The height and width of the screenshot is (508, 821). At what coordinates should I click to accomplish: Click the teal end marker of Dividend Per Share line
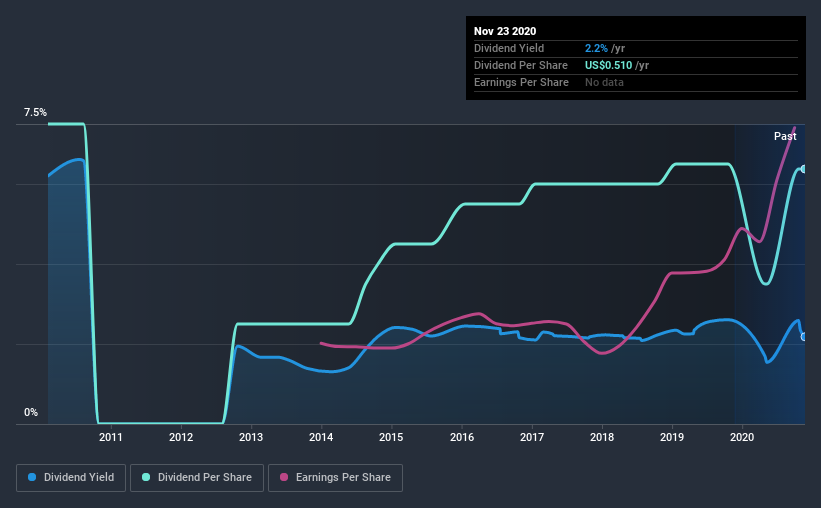pyautogui.click(x=803, y=169)
